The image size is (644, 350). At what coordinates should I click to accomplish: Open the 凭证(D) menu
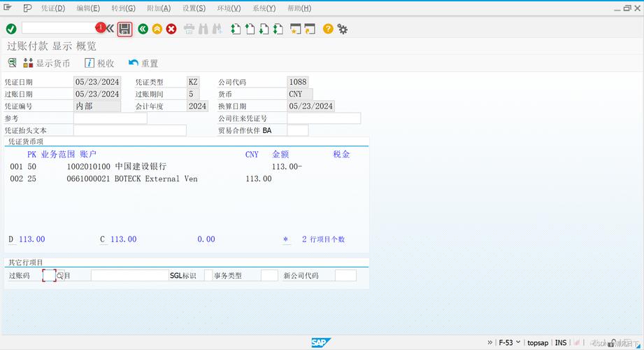(x=53, y=8)
